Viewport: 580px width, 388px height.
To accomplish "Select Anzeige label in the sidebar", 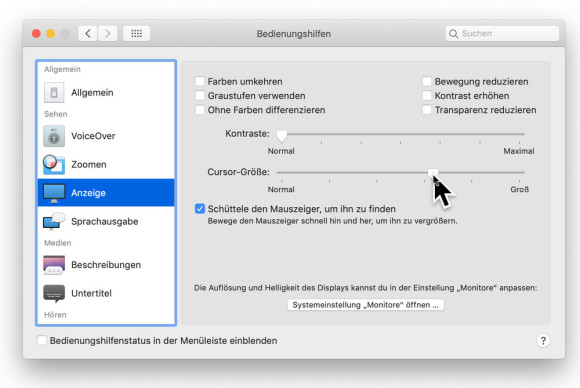I will 88,193.
